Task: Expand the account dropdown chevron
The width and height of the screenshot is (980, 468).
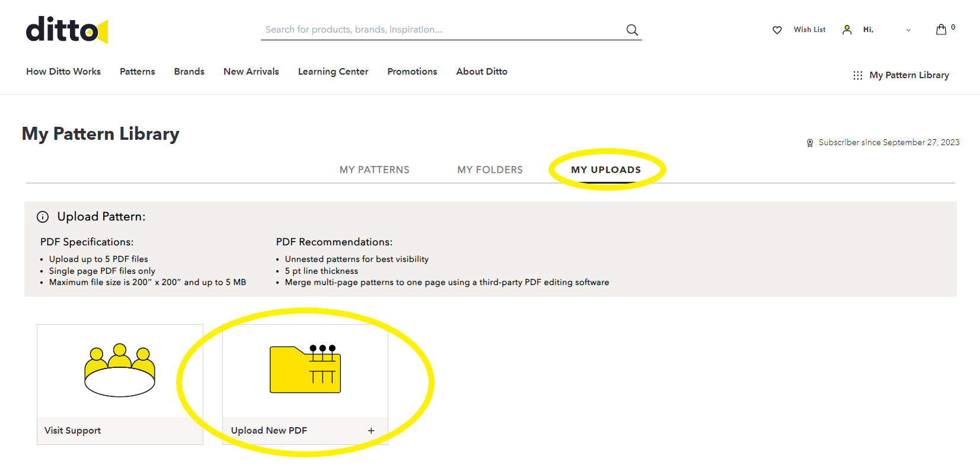Action: point(908,30)
